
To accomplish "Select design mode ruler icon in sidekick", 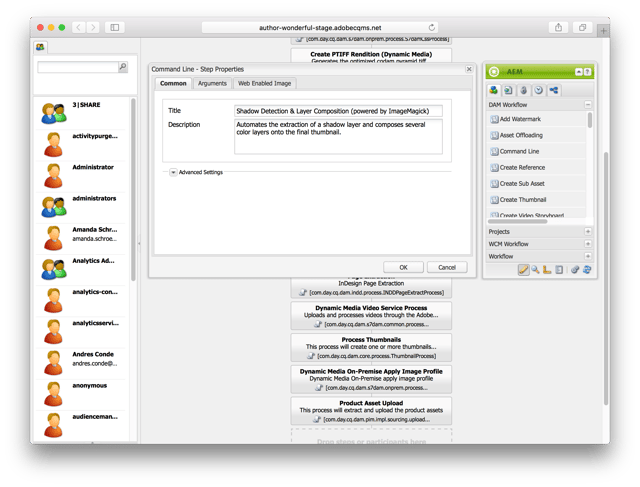I will (547, 270).
